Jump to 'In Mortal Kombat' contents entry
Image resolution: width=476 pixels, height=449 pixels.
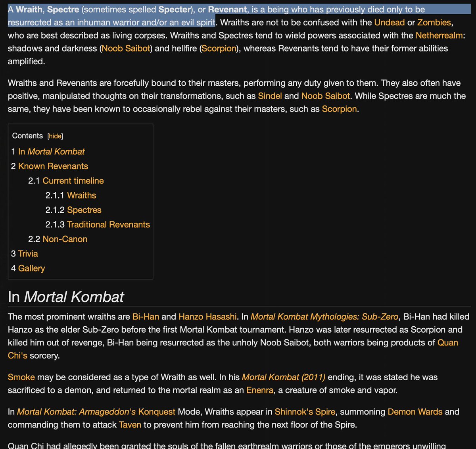tap(52, 152)
